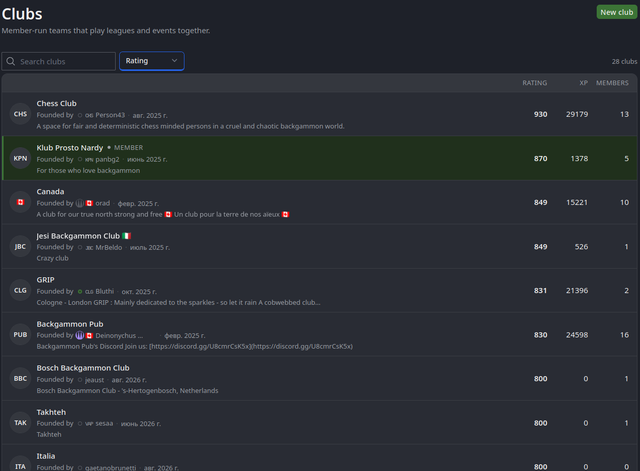Image resolution: width=640 pixels, height=471 pixels.
Task: Click the BBC club avatar
Action: pyautogui.click(x=20, y=378)
